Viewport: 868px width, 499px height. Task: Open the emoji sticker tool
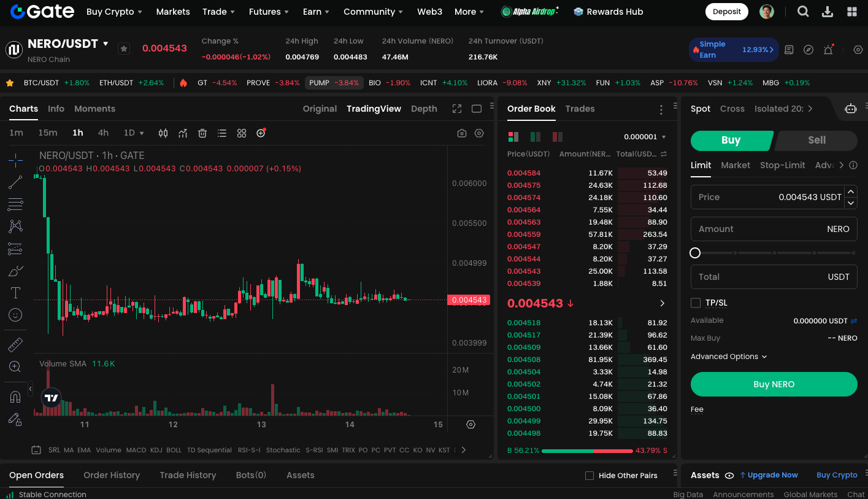click(15, 315)
